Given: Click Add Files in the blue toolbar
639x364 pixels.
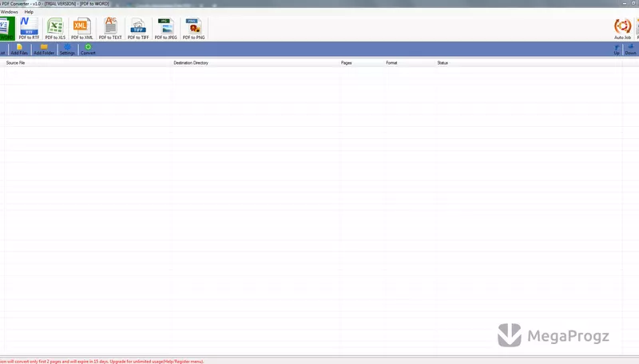Looking at the screenshot, I should click(x=19, y=49).
